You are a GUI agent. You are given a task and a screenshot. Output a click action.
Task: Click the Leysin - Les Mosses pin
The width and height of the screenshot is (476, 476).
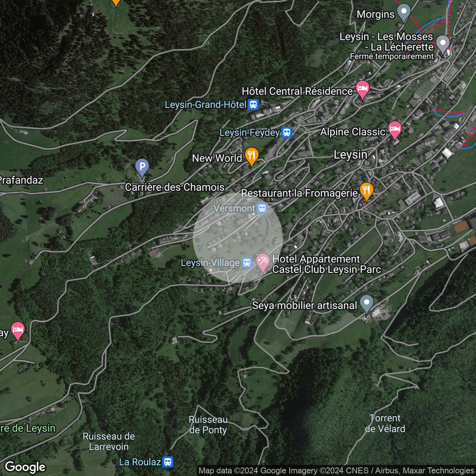pyautogui.click(x=443, y=44)
